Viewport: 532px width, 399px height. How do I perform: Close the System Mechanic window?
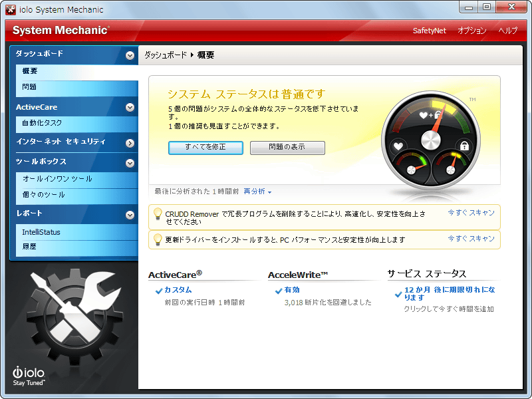[x=511, y=7]
